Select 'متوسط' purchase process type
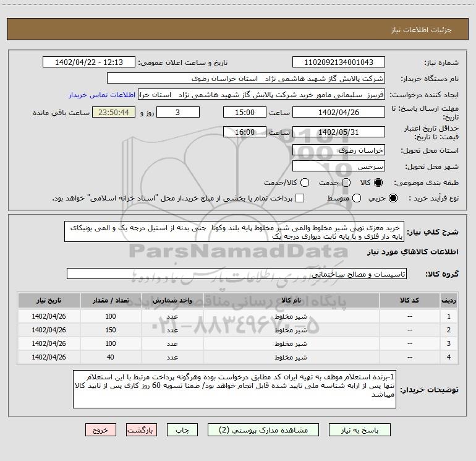 click(x=346, y=198)
